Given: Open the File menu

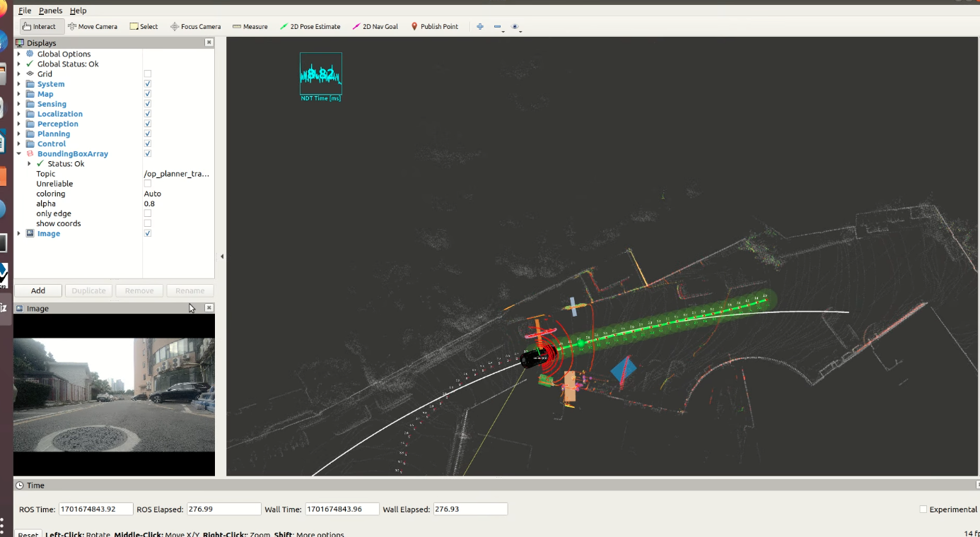Looking at the screenshot, I should pos(25,11).
